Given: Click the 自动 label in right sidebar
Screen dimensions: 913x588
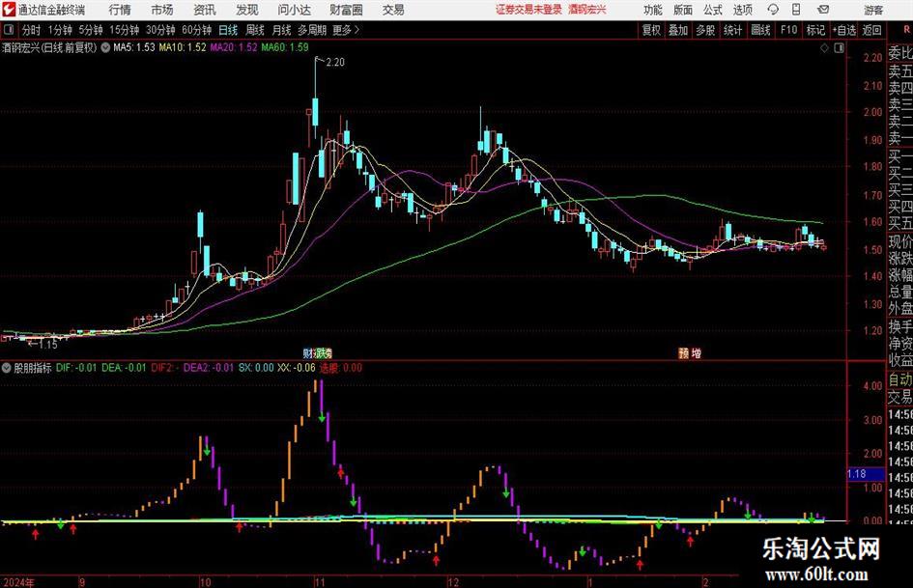Looking at the screenshot, I should tap(900, 379).
